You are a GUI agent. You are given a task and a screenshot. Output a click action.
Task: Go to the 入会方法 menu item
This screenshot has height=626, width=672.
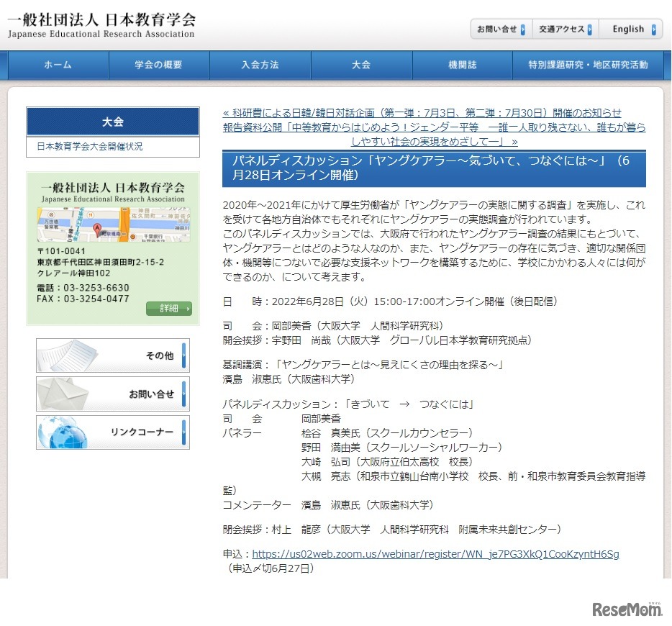(260, 65)
